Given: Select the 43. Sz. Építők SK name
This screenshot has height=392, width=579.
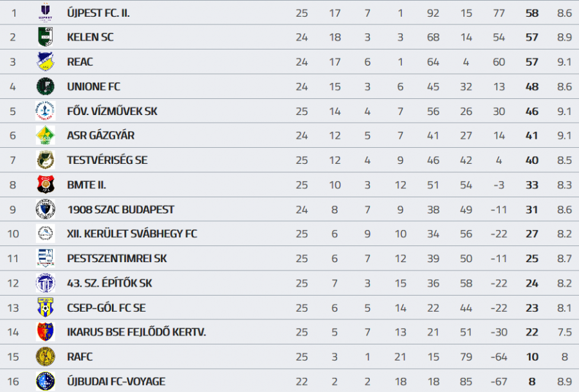Looking at the screenshot, I should pos(109,283).
